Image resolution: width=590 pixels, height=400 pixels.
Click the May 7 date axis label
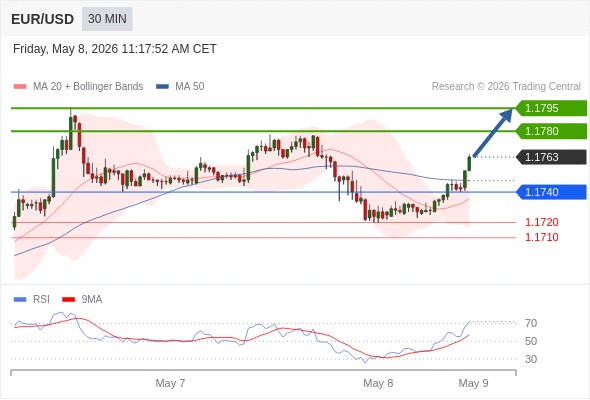point(170,383)
